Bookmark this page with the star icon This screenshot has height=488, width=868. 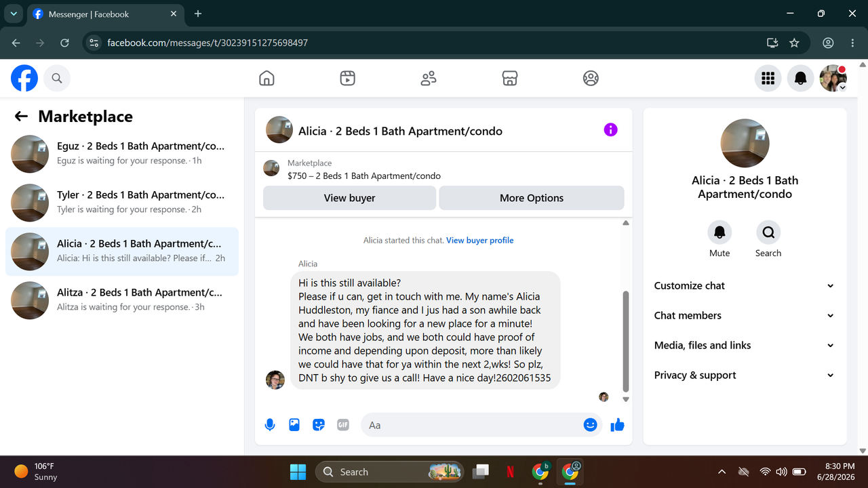(x=794, y=43)
